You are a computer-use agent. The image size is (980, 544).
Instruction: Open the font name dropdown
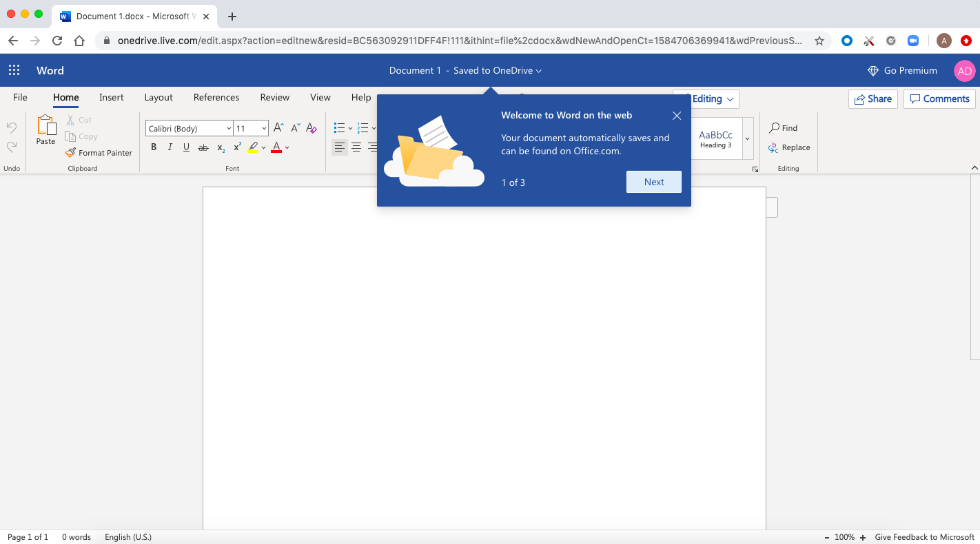coord(228,128)
